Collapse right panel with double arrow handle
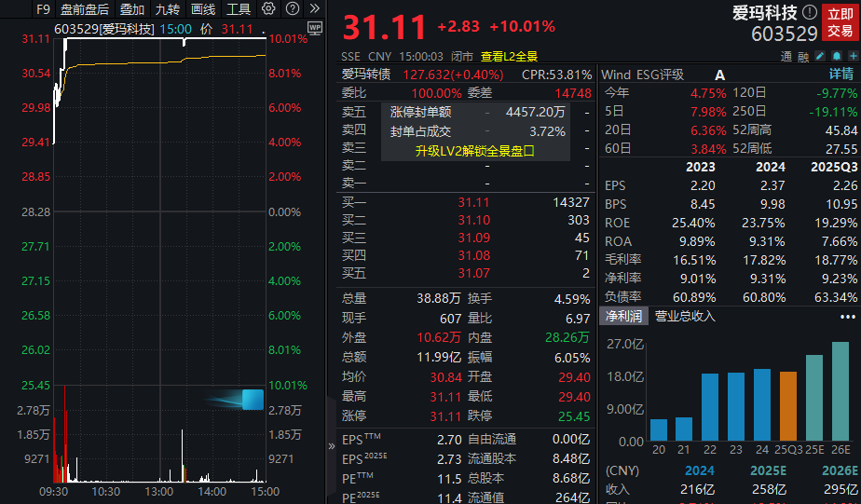Viewport: 861px width, 504px height. coord(331,446)
